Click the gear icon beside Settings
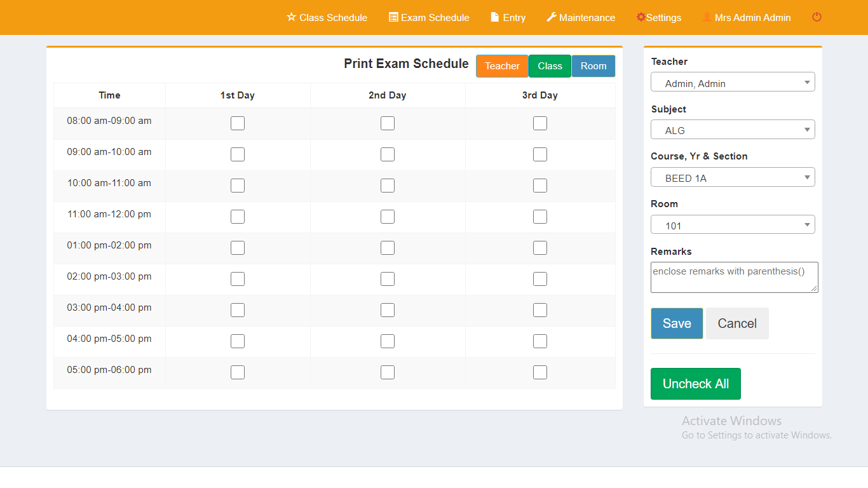 [x=641, y=17]
